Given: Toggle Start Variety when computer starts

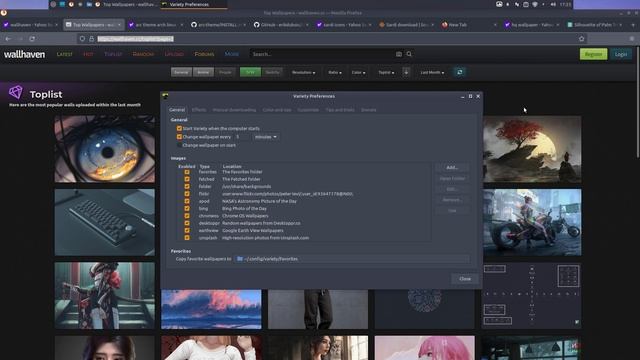Looking at the screenshot, I should [x=179, y=129].
